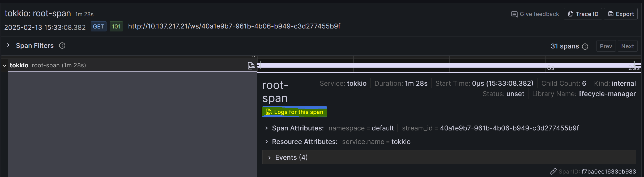Click the tokkio: root-span trace title
The height and width of the screenshot is (177, 644).
coord(38,13)
